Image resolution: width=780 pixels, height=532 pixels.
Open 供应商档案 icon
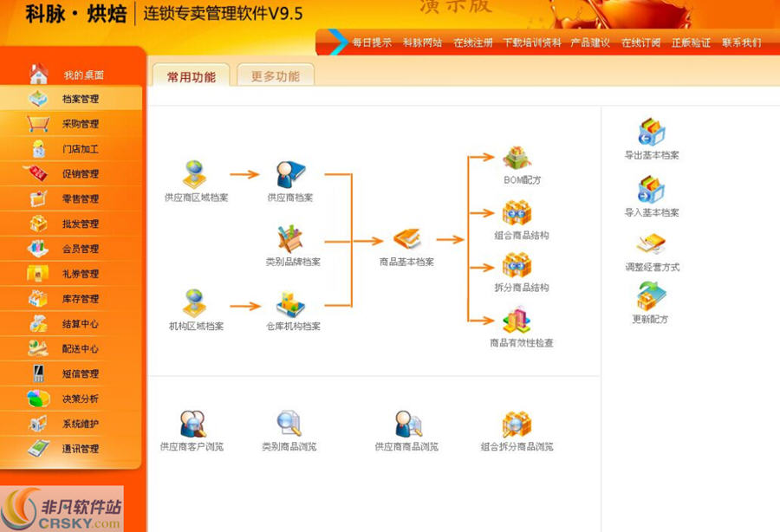290,174
